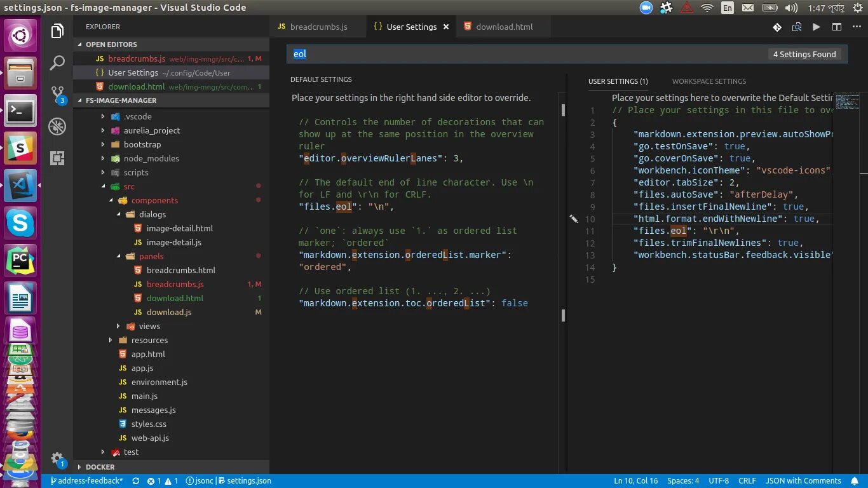This screenshot has height=488, width=868.
Task: Open Terminal from Ubuntu dock
Action: coord(20,111)
